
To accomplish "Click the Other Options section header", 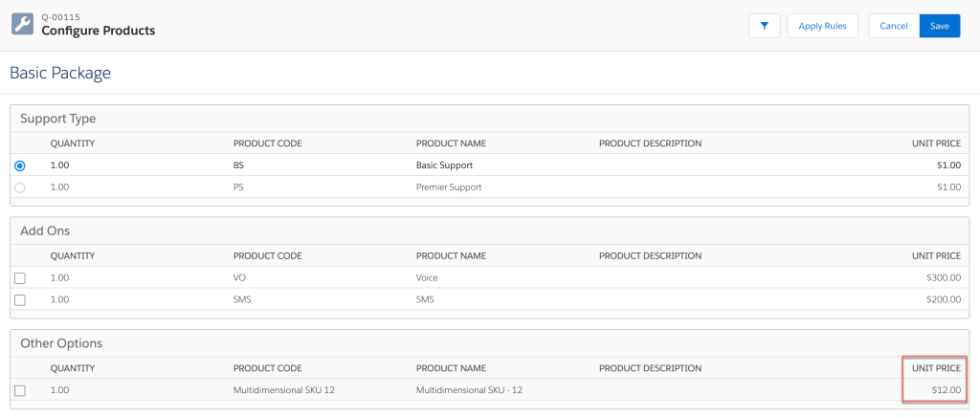I will 61,343.
